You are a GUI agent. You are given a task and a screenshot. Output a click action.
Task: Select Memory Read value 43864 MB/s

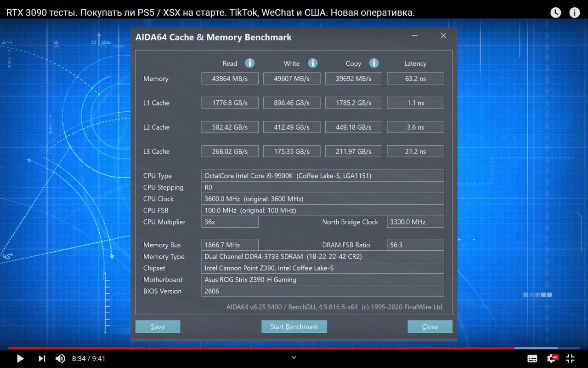click(230, 78)
